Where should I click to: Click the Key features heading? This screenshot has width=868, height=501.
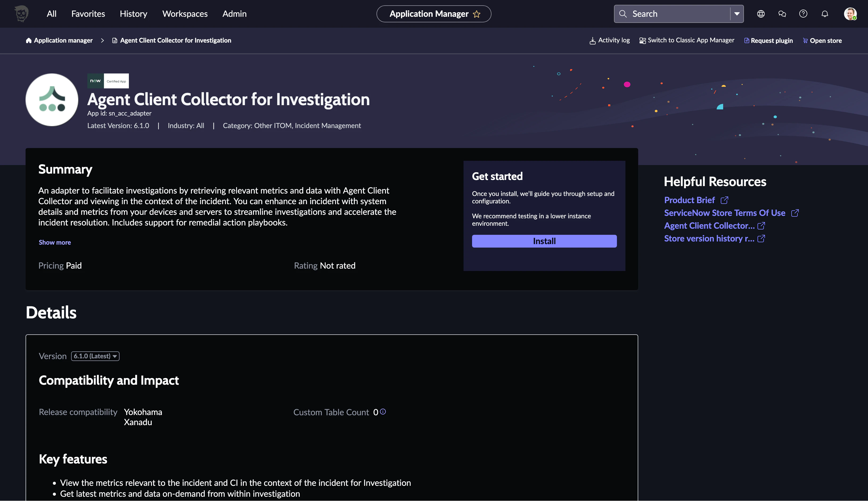coord(73,459)
